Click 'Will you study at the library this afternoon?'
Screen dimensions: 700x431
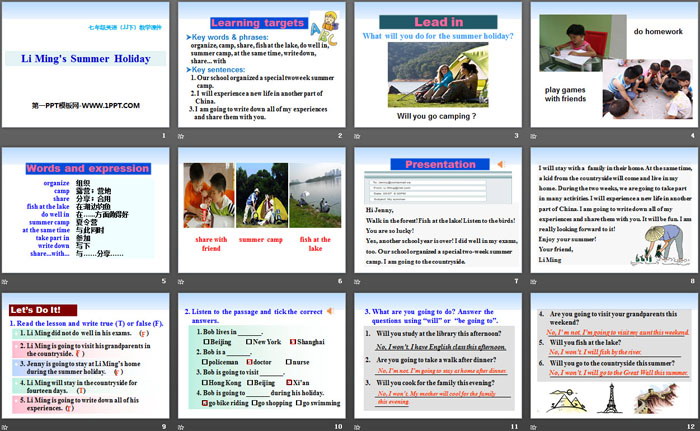[439, 334]
